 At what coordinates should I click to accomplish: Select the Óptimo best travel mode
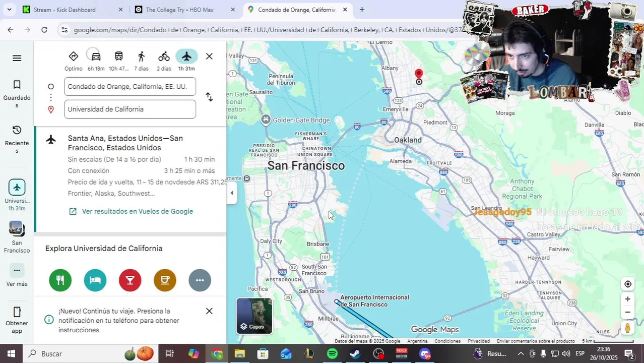(74, 60)
